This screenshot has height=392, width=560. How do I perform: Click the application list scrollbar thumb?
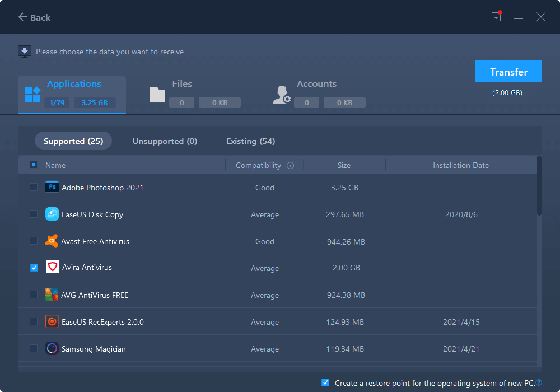click(539, 186)
